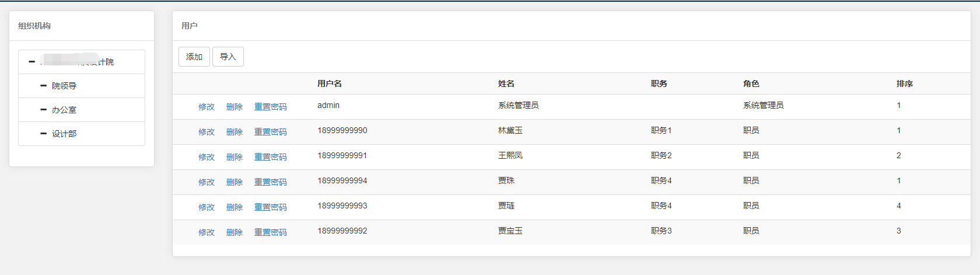
Task: Delete the admin user row
Action: click(x=235, y=107)
